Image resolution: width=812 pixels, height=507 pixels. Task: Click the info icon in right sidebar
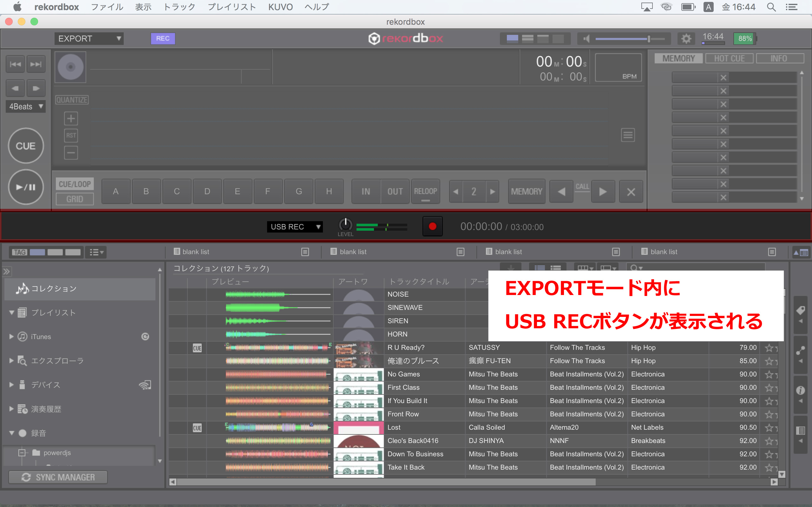[x=800, y=390]
